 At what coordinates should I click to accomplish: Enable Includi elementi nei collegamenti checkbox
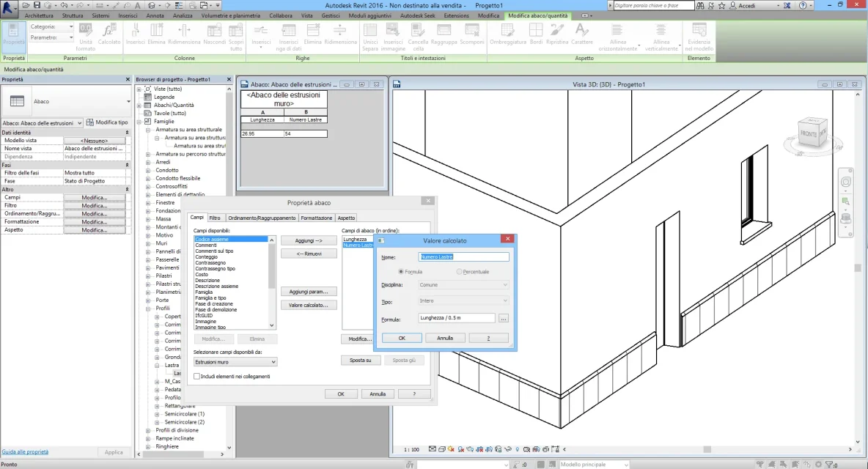[196, 376]
